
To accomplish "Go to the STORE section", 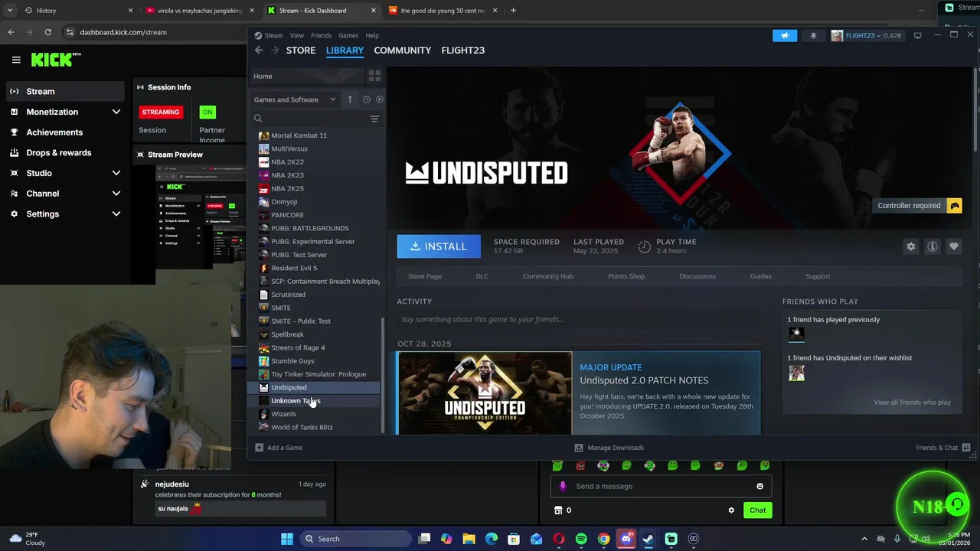I will click(301, 51).
